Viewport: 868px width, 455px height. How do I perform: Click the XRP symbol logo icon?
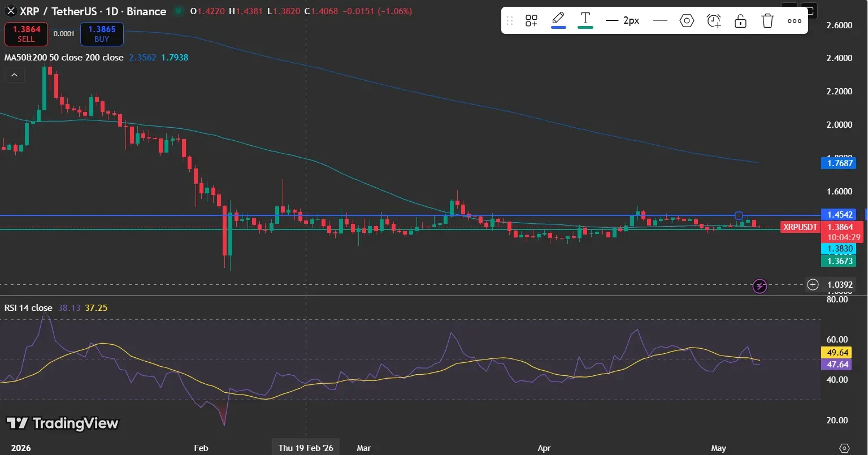10,11
